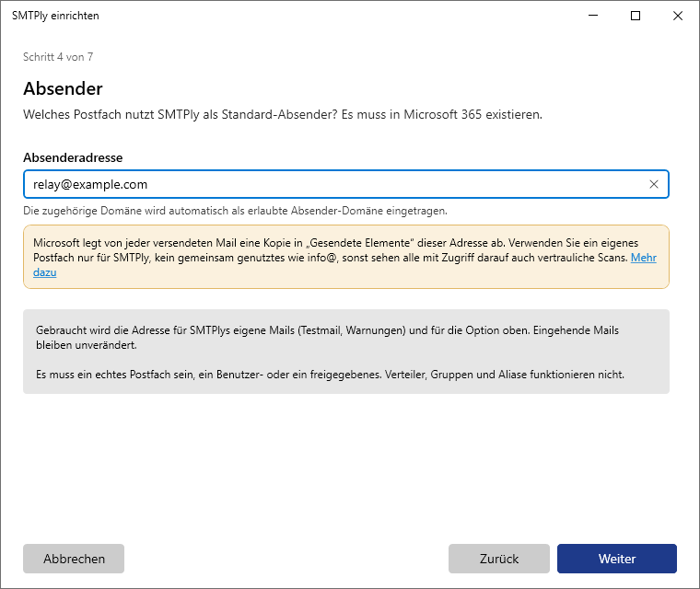Maximize the SMTPly einrichten window

(x=636, y=16)
